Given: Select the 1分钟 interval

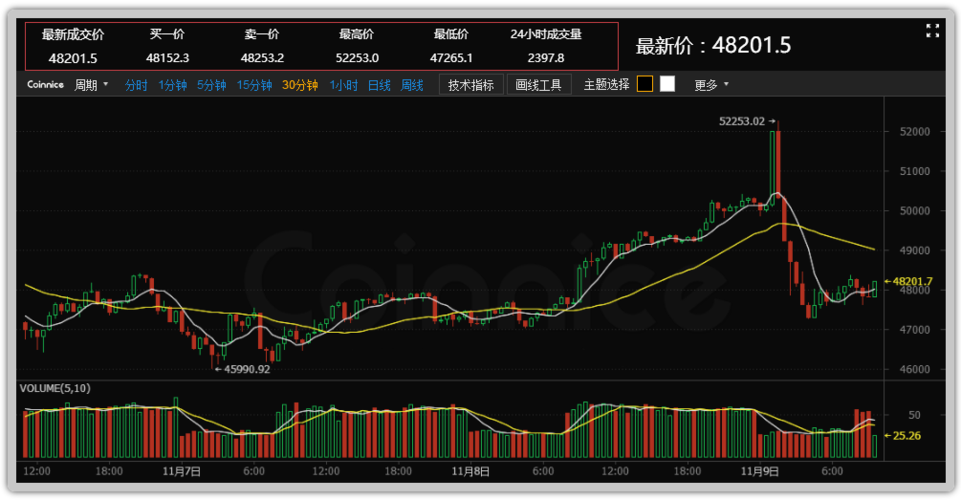Looking at the screenshot, I should [172, 85].
